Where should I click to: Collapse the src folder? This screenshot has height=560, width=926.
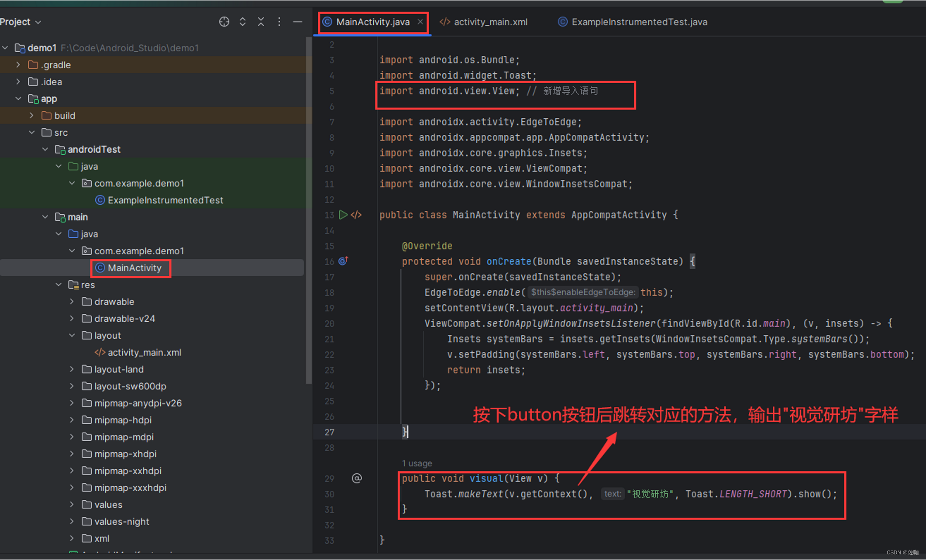point(31,132)
